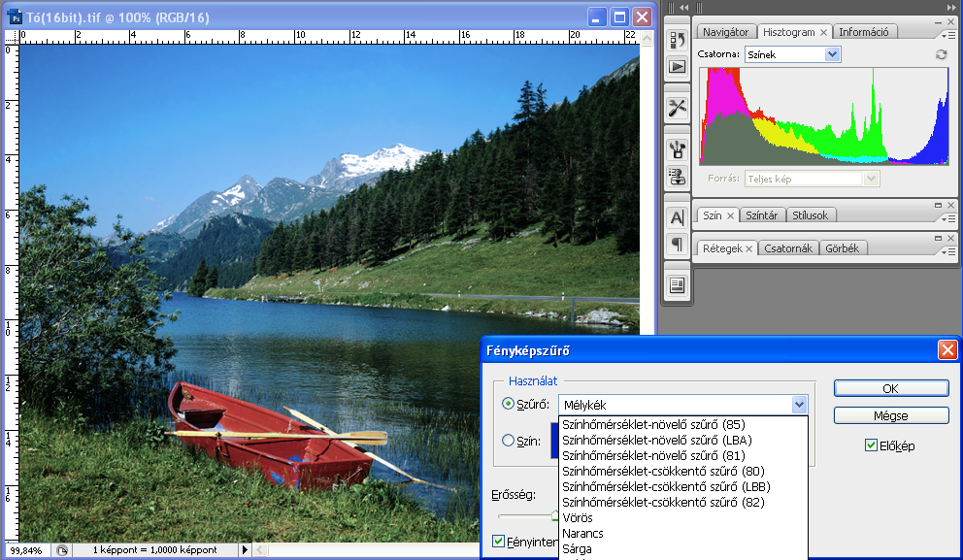
Task: Open the Paragraph panel icon
Action: point(678,244)
